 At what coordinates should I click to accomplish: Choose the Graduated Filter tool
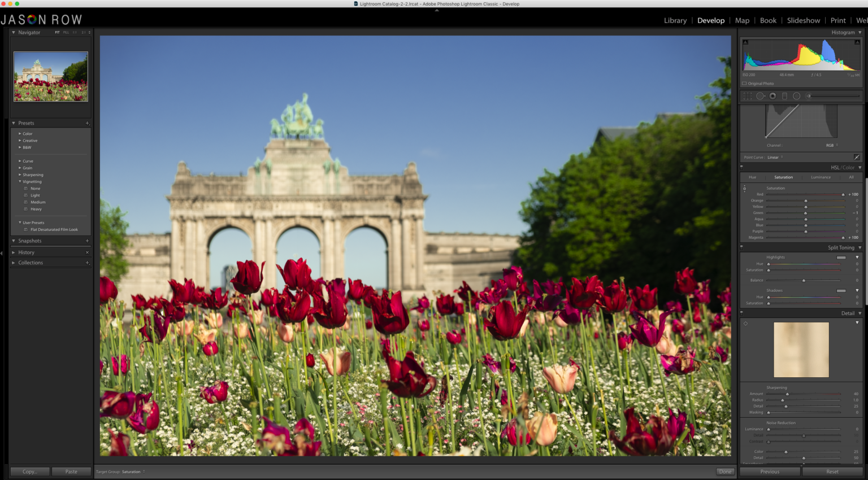[x=784, y=96]
